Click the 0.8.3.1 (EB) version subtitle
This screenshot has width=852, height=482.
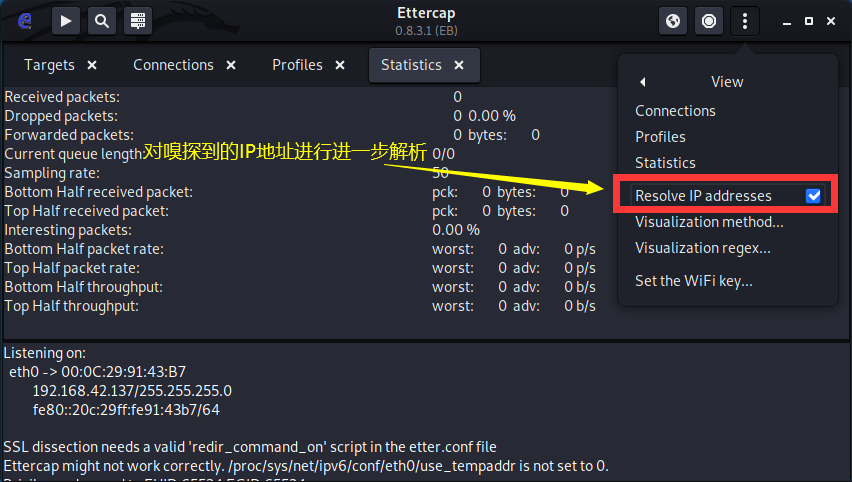click(x=427, y=31)
